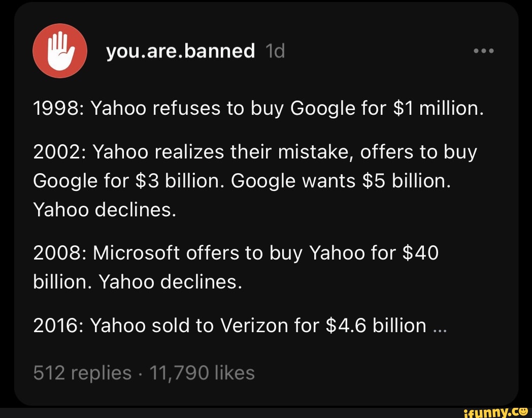View the 512 replies
Screen dimensions: 532x418
tap(82, 373)
